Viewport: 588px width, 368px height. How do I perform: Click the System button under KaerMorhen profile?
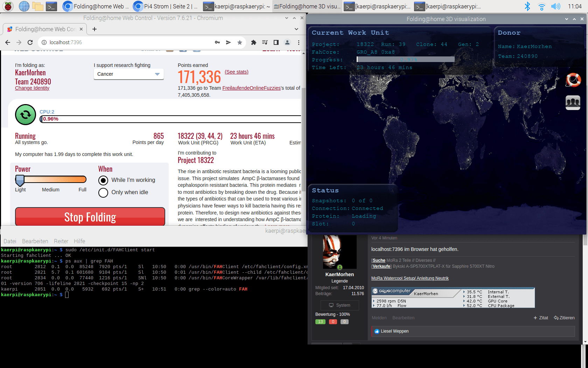[339, 305]
